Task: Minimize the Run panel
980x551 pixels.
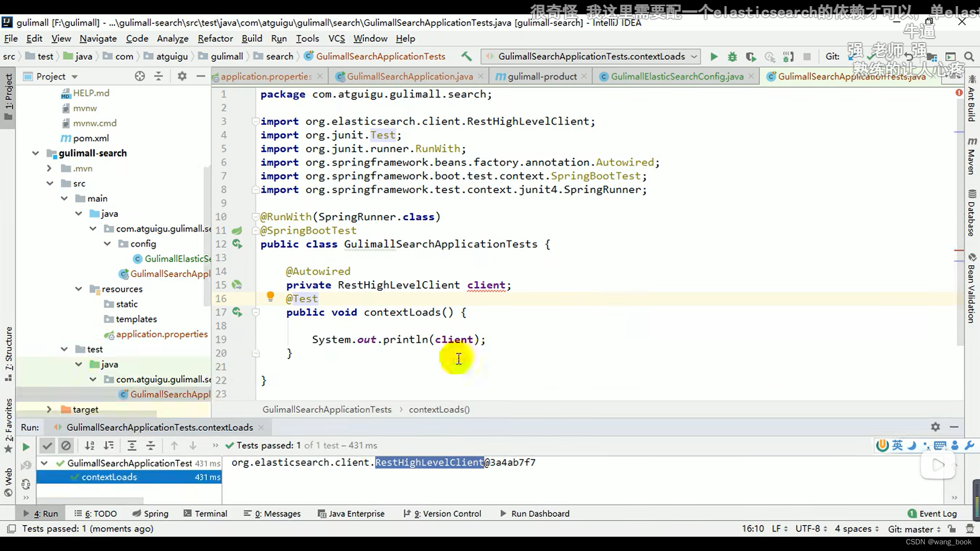Action: point(954,427)
